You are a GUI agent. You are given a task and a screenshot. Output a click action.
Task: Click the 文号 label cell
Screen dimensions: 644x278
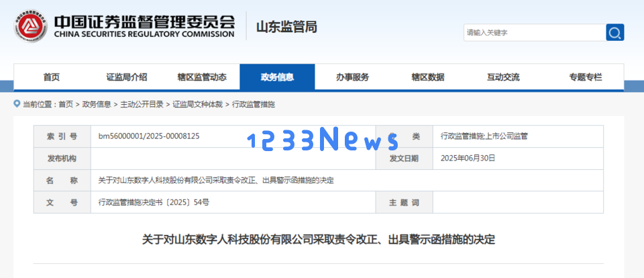point(62,202)
